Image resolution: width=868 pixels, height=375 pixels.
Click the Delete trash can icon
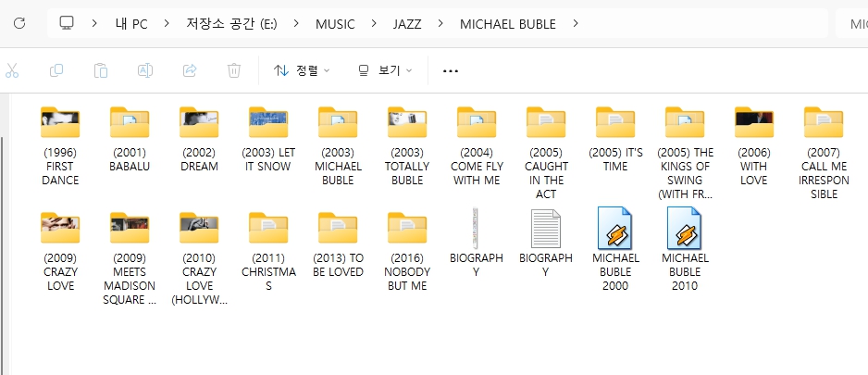click(x=233, y=70)
